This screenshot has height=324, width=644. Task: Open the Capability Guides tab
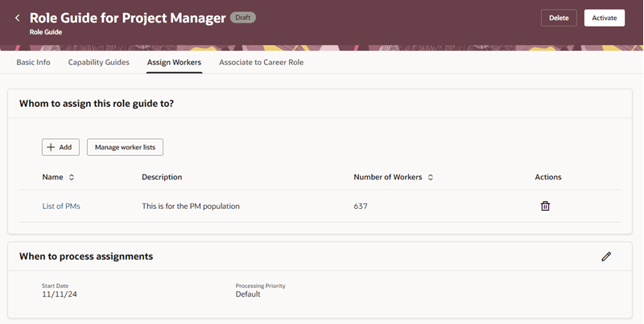98,62
